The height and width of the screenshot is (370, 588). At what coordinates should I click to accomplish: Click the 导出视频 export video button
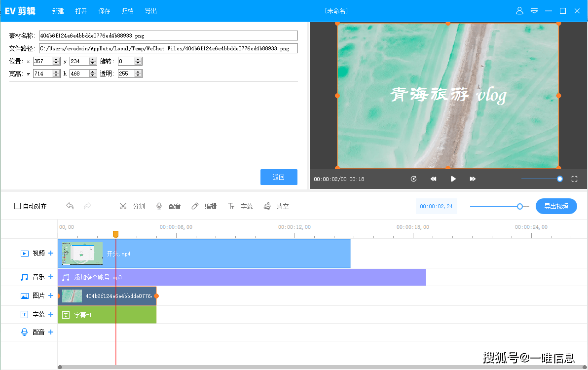(x=556, y=206)
